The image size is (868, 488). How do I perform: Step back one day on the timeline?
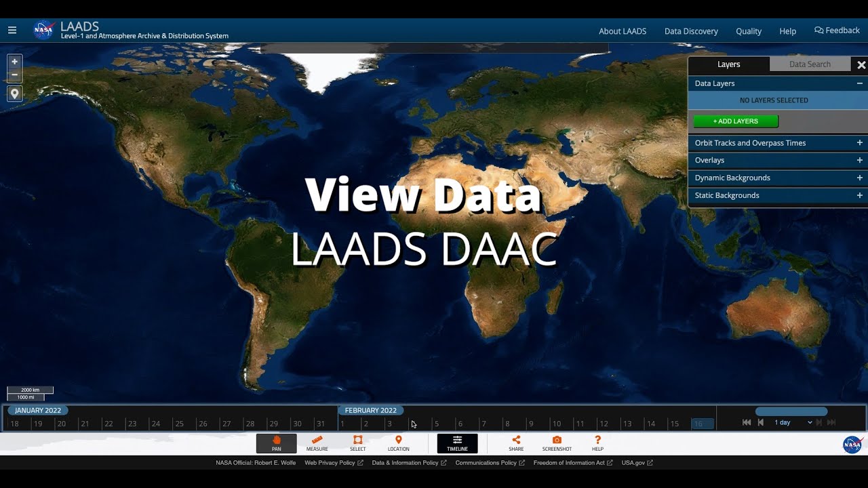click(x=761, y=422)
